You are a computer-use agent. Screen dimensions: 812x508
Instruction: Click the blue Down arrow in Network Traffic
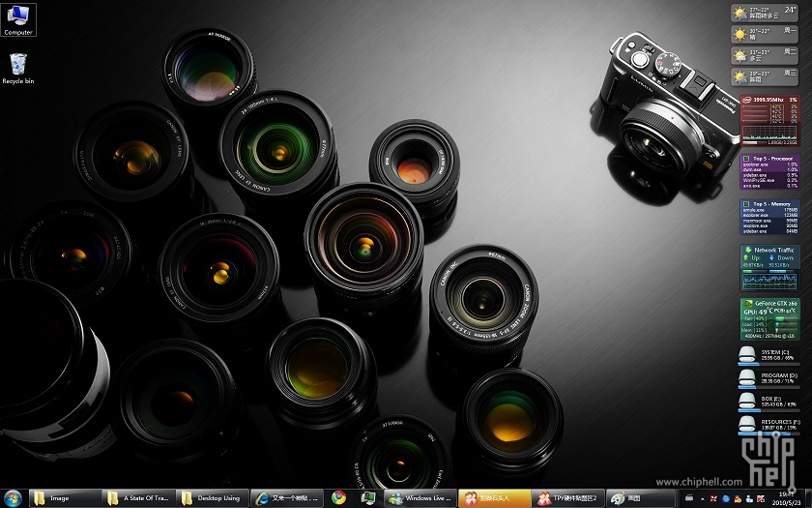(x=771, y=257)
